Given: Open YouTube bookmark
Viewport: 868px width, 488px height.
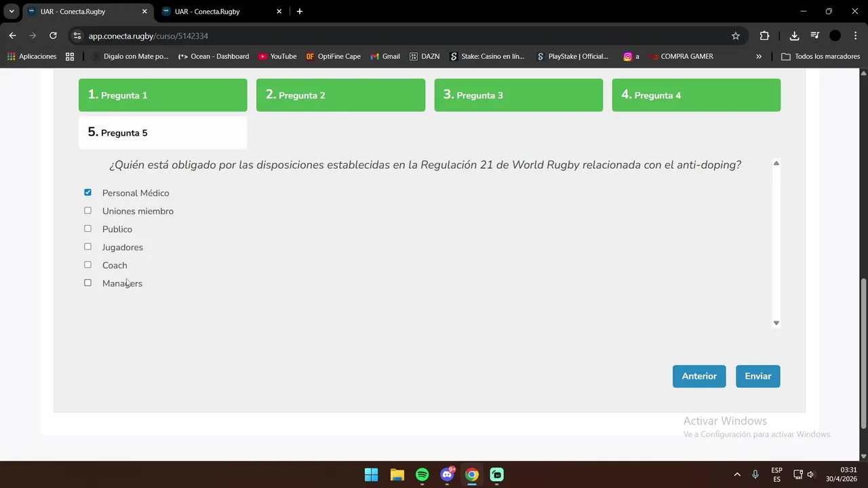Looking at the screenshot, I should pyautogui.click(x=277, y=56).
